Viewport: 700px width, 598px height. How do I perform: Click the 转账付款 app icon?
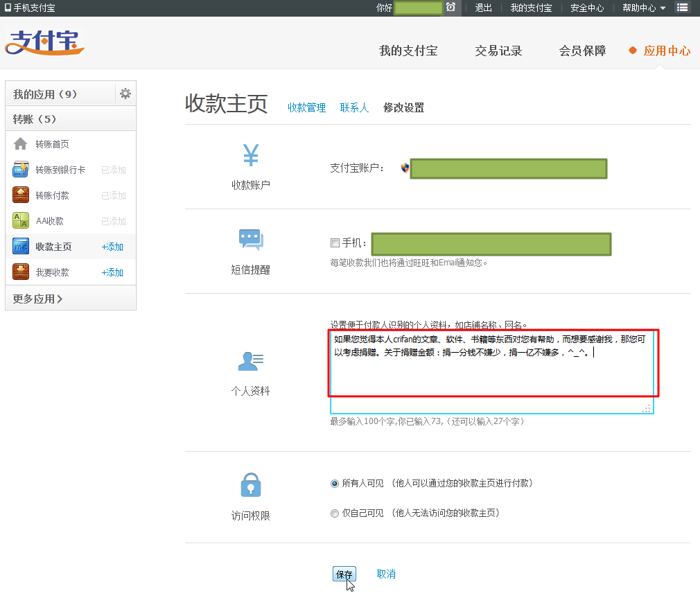(x=21, y=195)
